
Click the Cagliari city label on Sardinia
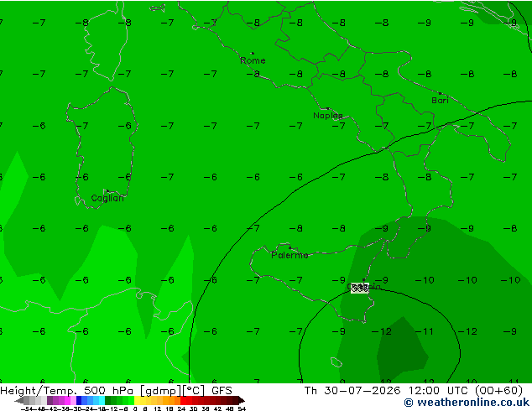tap(107, 198)
